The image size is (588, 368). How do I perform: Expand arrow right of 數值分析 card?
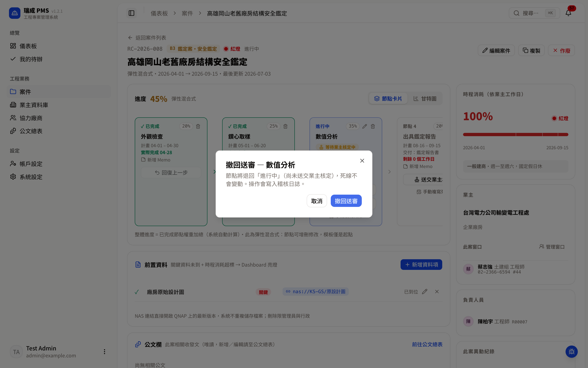[390, 172]
